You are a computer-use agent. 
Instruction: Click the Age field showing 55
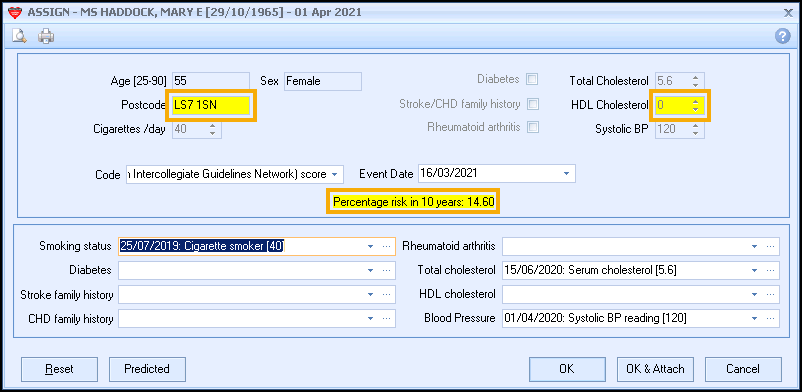point(211,81)
